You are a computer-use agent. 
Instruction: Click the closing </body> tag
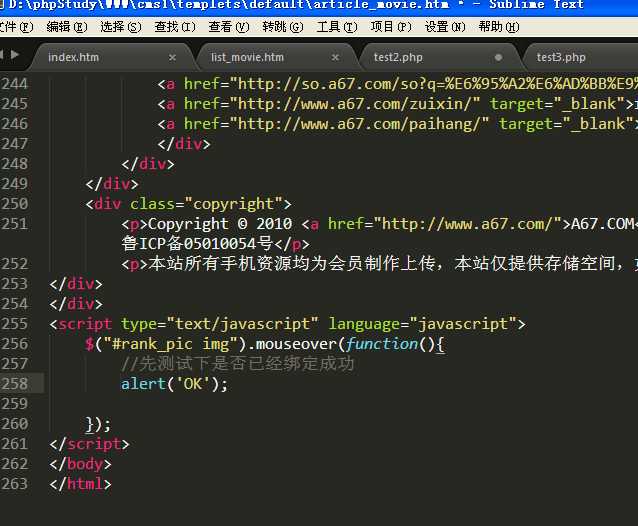point(81,464)
